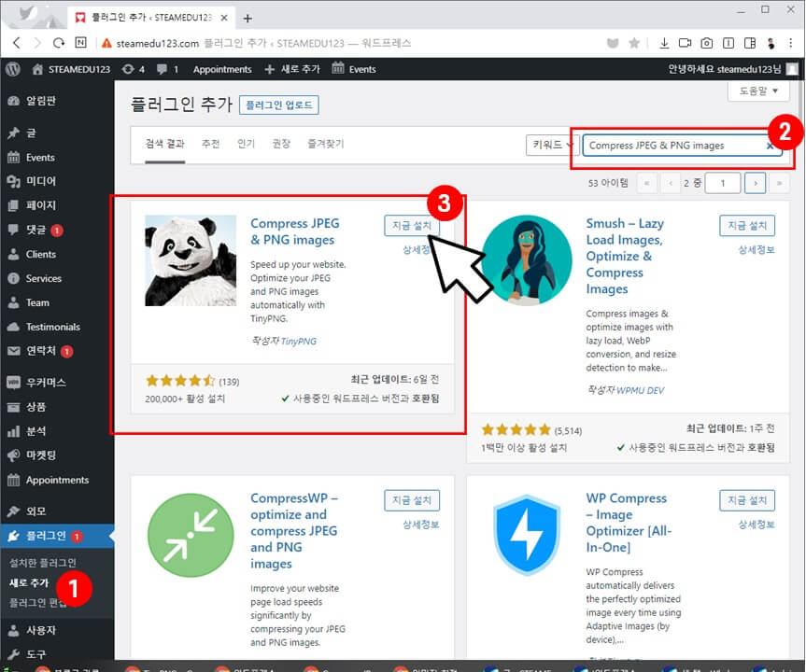
Task: Click the WordPress logo in admin bar
Action: point(13,69)
